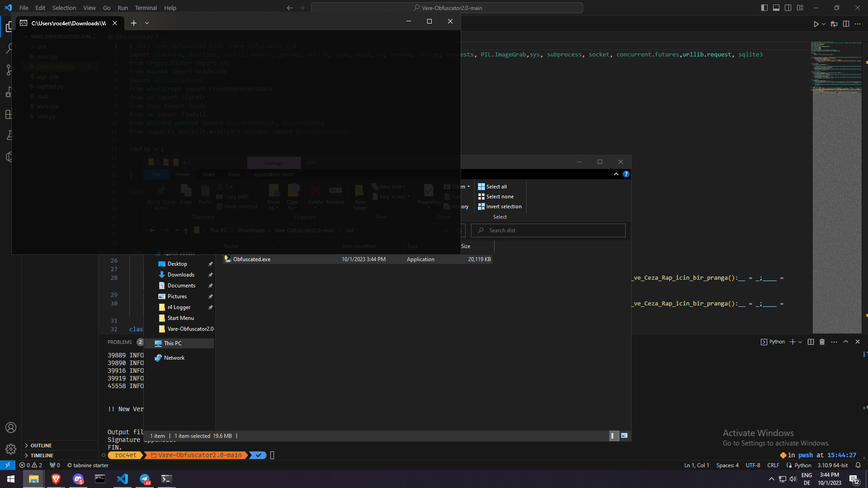The image size is (868, 488).
Task: Change the UTF-8 encoding in the status bar
Action: click(x=753, y=465)
